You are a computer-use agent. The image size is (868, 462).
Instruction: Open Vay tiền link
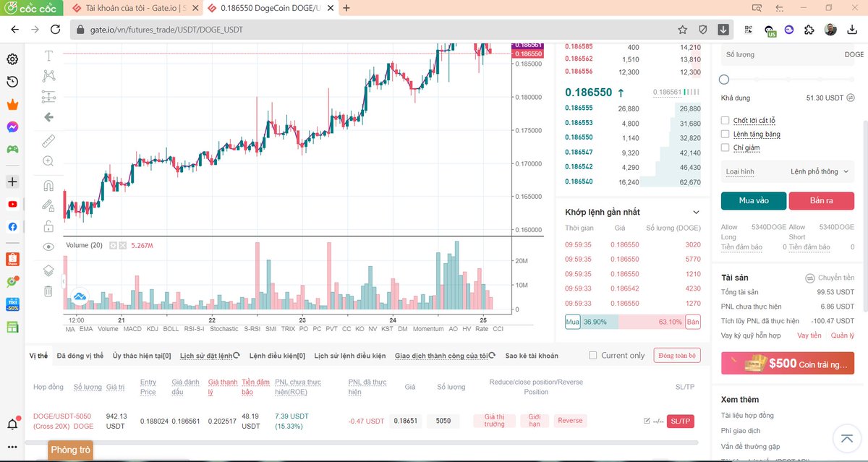point(809,335)
